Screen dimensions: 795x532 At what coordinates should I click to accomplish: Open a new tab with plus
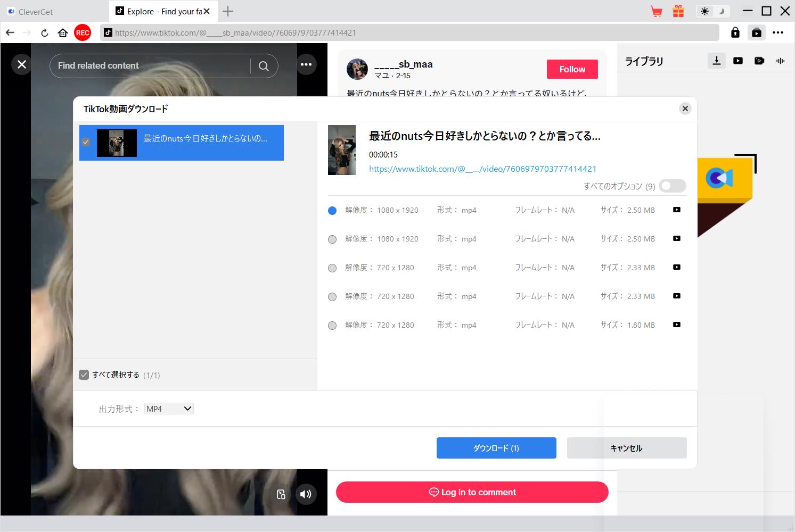228,11
